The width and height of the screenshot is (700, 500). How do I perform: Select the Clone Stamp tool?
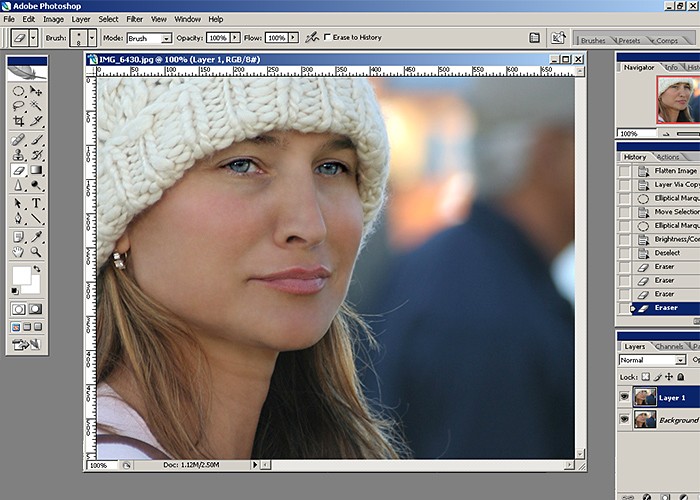(x=18, y=155)
